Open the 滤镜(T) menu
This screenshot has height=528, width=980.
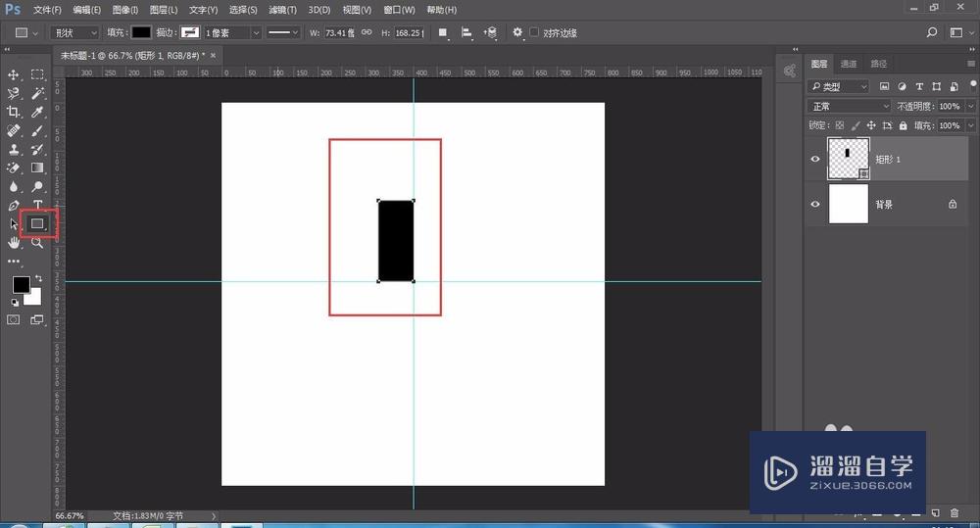pos(283,10)
